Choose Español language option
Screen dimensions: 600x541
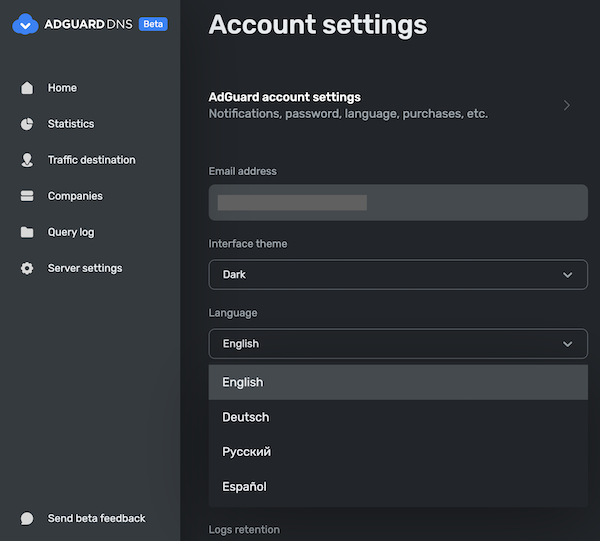coord(398,487)
